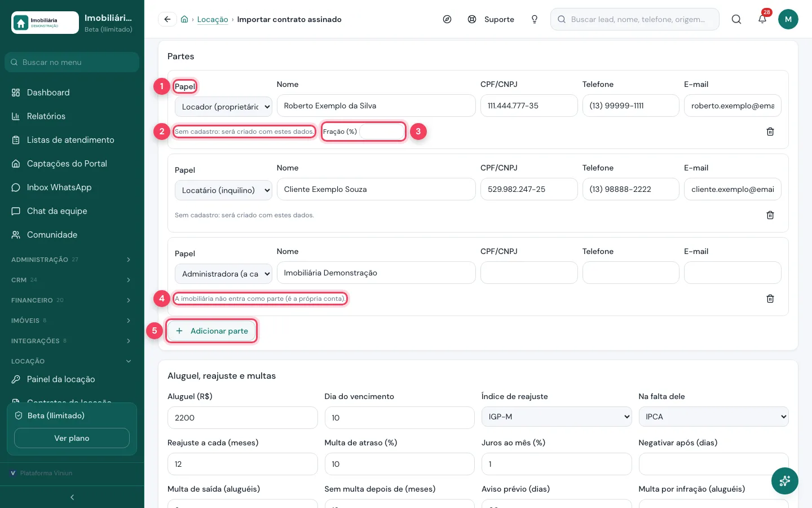Expand the INTEGRAÇÕES section
The height and width of the screenshot is (508, 812).
click(x=72, y=341)
